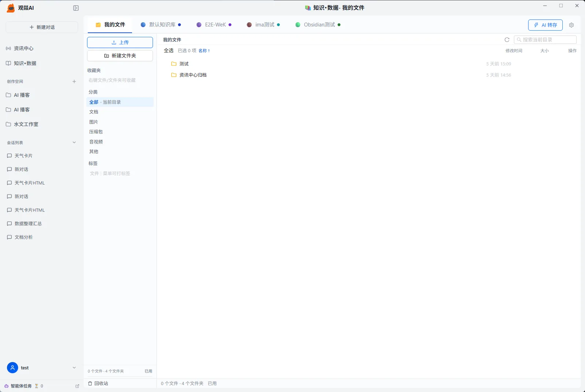Sort files by 名称 toggle
This screenshot has height=392, width=585.
pos(204,51)
